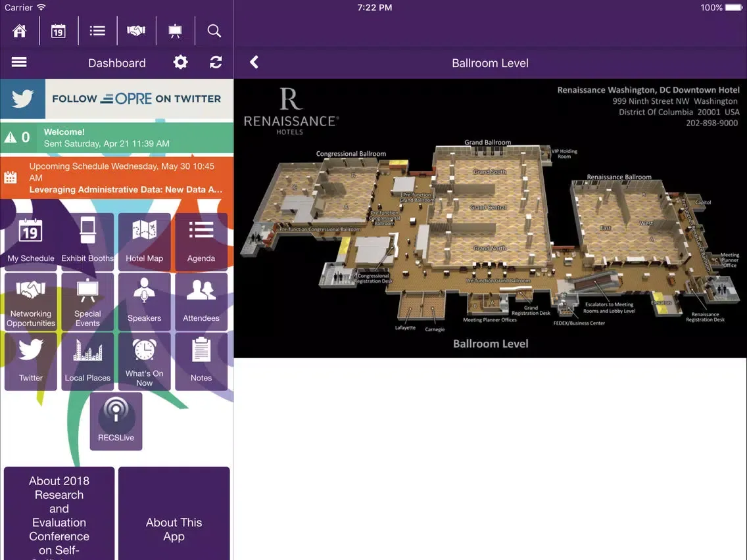Open the Upcoming Schedule orange banner
The width and height of the screenshot is (747, 560).
click(x=117, y=177)
